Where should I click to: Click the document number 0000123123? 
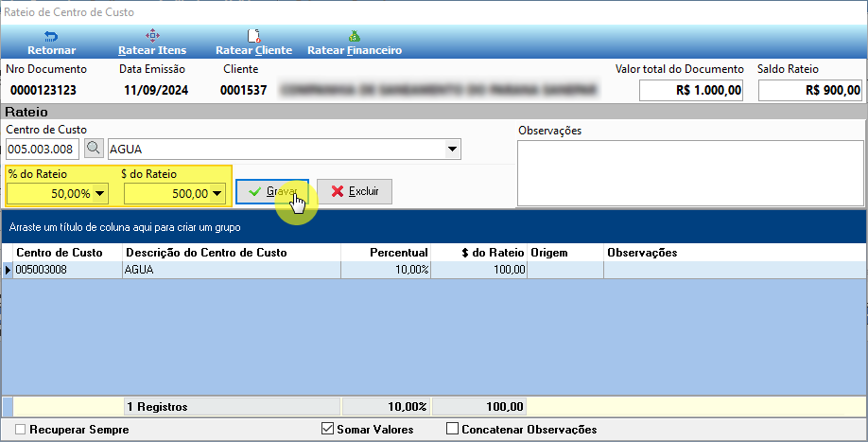43,90
